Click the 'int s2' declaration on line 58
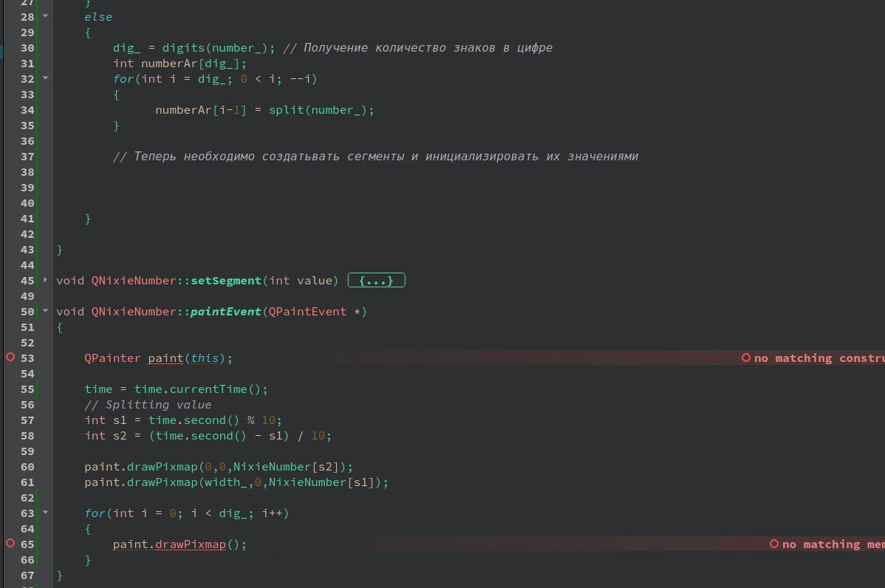Viewport: 885px width, 588px height. point(106,436)
